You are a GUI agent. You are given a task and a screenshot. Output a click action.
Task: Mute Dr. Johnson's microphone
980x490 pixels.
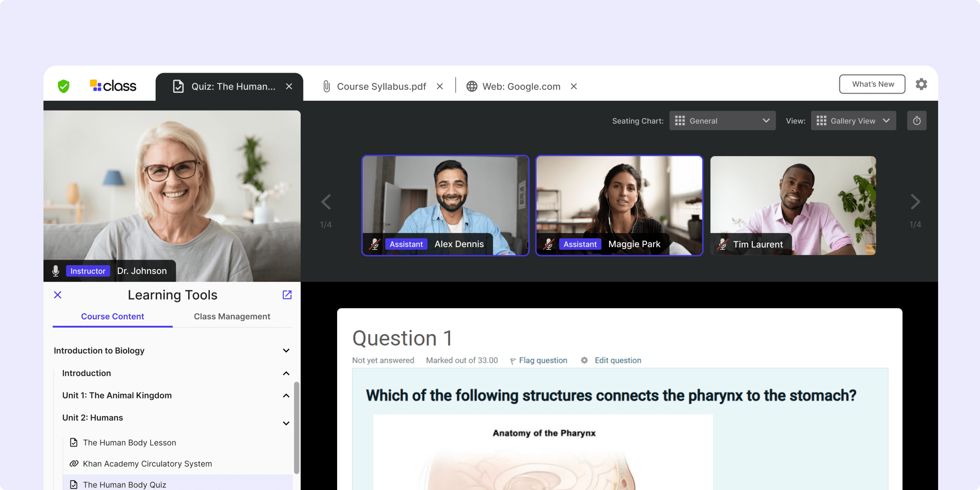[56, 271]
